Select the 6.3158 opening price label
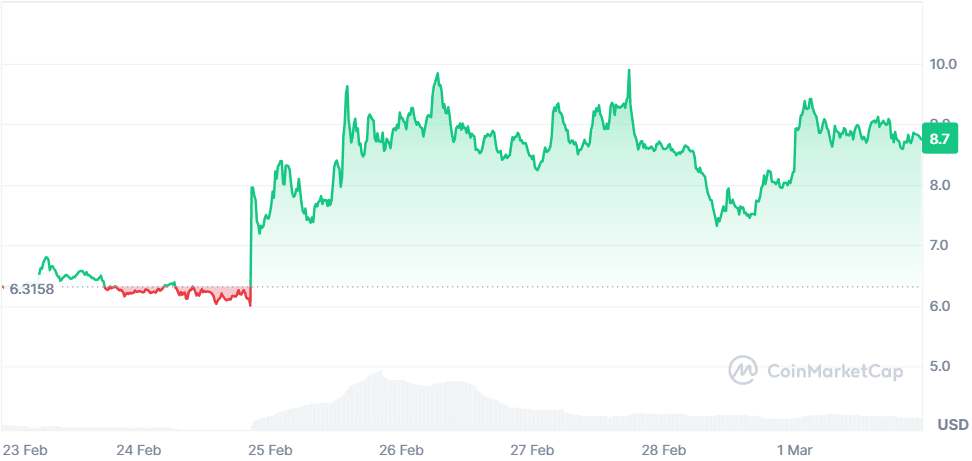972x461 pixels. 31,288
